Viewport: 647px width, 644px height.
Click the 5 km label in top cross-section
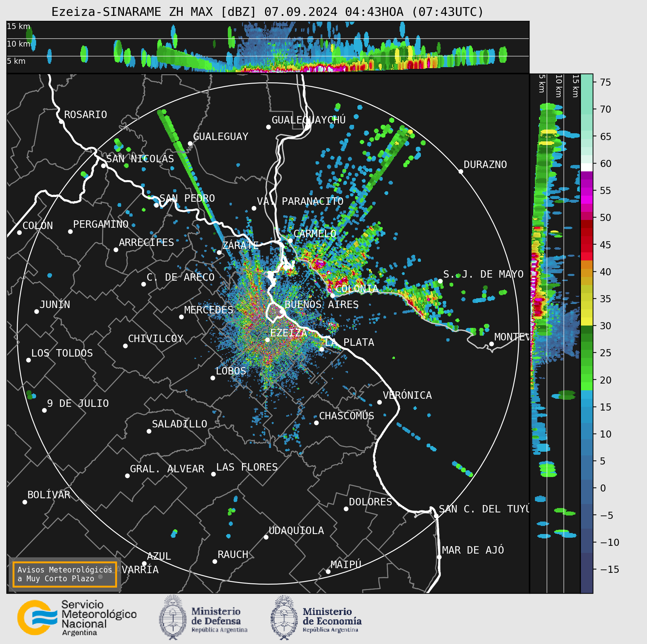pyautogui.click(x=16, y=61)
